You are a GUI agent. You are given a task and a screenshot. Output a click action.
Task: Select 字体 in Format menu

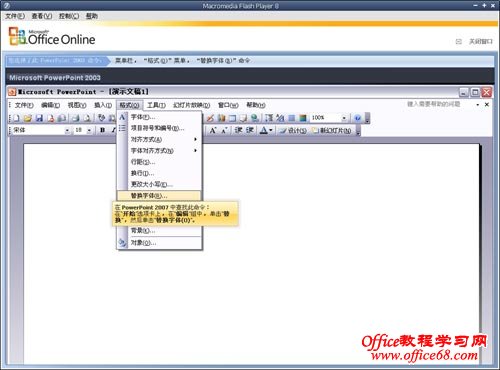pos(159,117)
